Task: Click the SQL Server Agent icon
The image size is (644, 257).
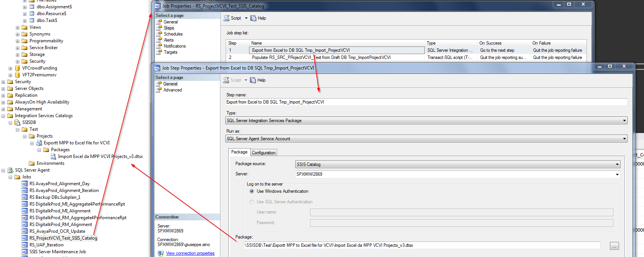Action: click(10, 170)
